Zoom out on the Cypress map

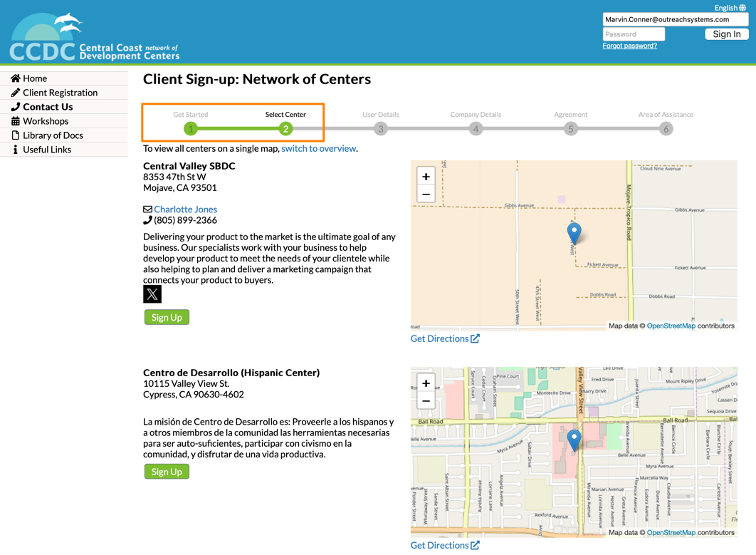point(426,401)
